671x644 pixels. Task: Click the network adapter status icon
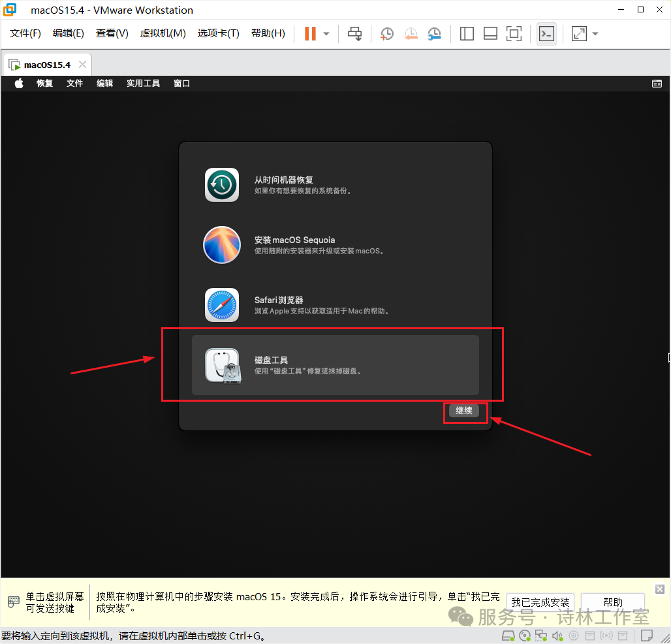coord(541,636)
